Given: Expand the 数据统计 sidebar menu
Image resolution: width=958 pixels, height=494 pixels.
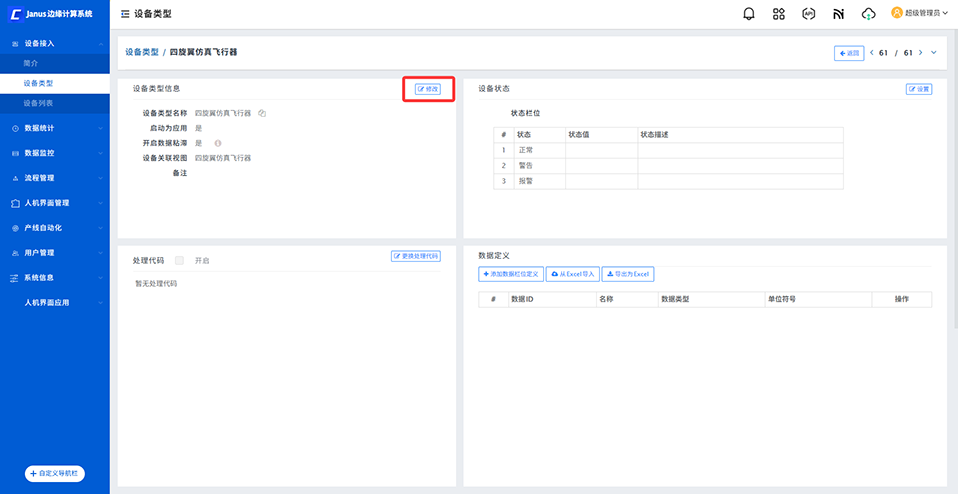Looking at the screenshot, I should coord(54,128).
